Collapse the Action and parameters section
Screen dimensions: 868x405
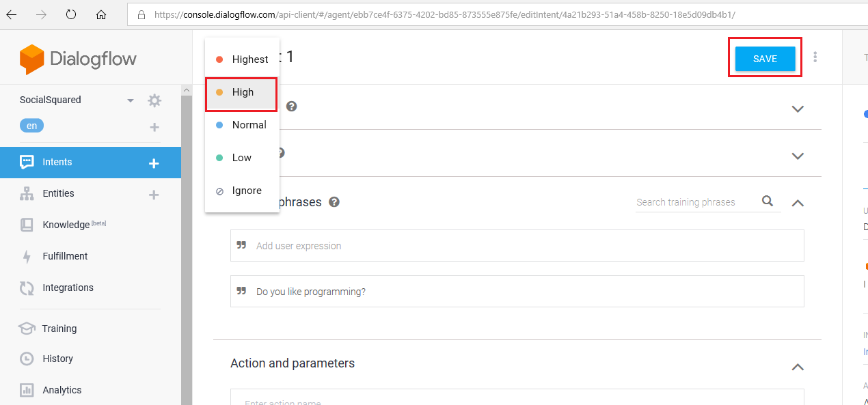coord(797,367)
